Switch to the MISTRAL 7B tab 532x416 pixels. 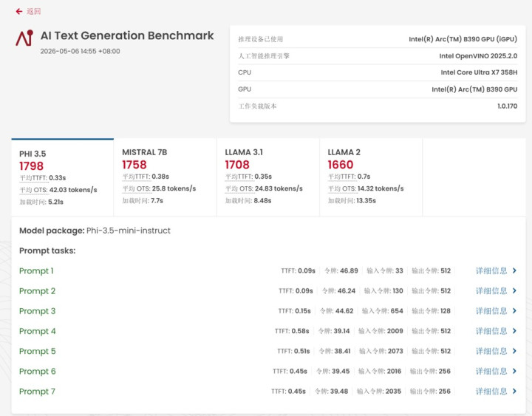pyautogui.click(x=166, y=177)
